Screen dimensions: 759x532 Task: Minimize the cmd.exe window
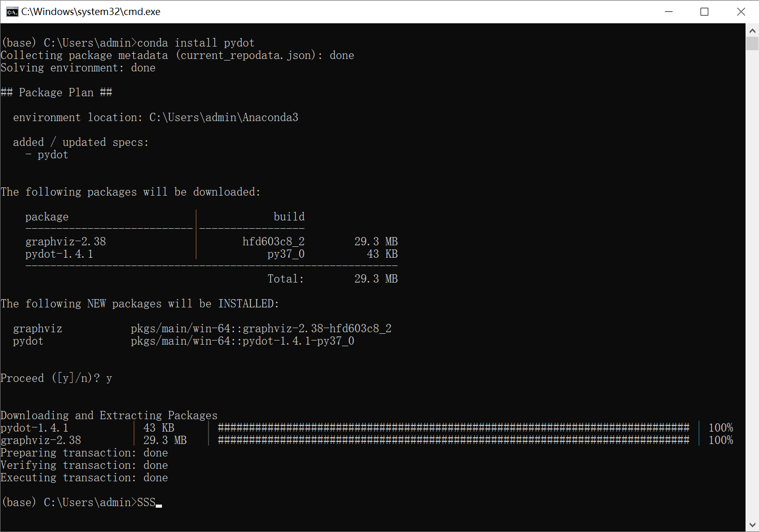coord(668,11)
